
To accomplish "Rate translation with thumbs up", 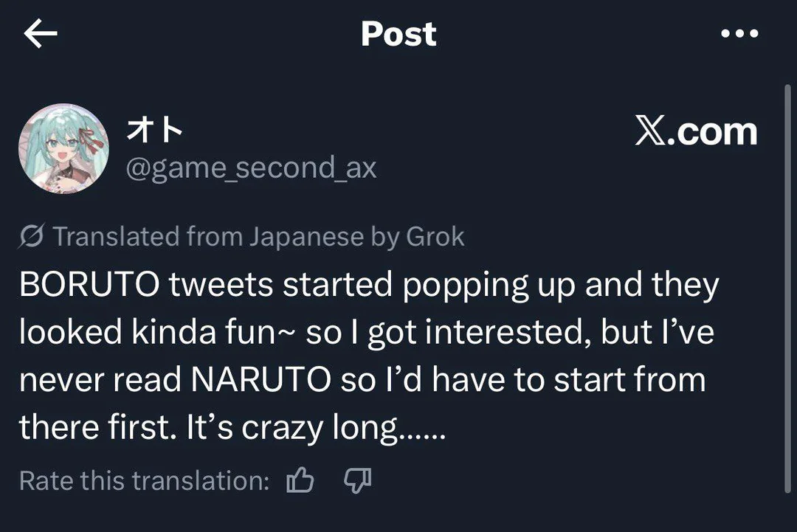I will pyautogui.click(x=300, y=481).
